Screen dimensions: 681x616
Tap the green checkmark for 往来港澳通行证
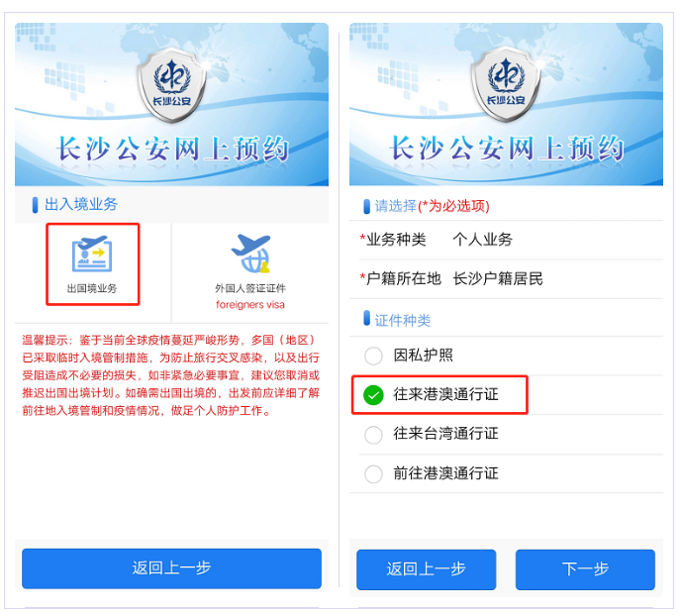pyautogui.click(x=373, y=395)
